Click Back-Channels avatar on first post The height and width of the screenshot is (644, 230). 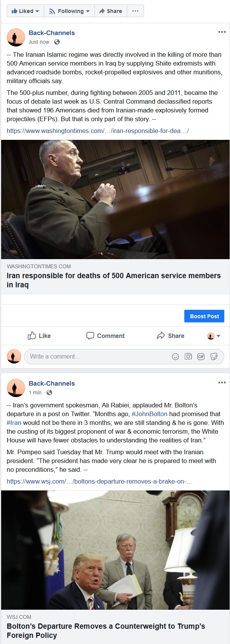(x=16, y=37)
